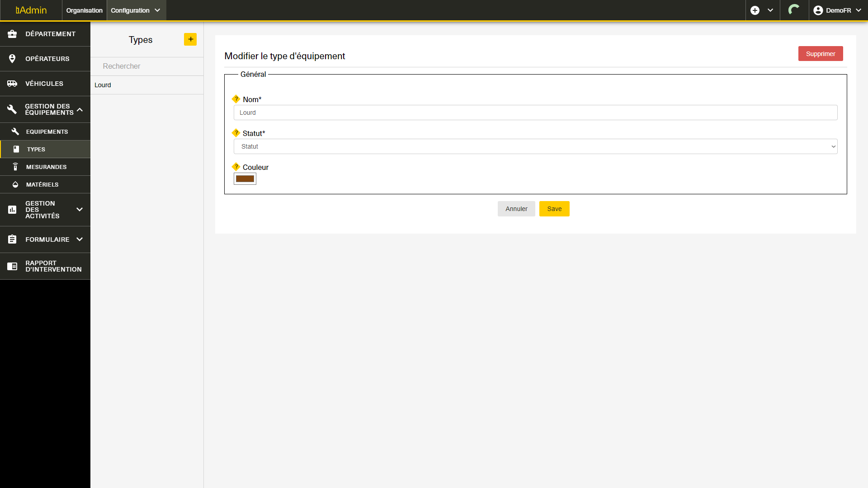This screenshot has width=868, height=488.
Task: Click the help icon next to Nom
Action: pos(236,99)
